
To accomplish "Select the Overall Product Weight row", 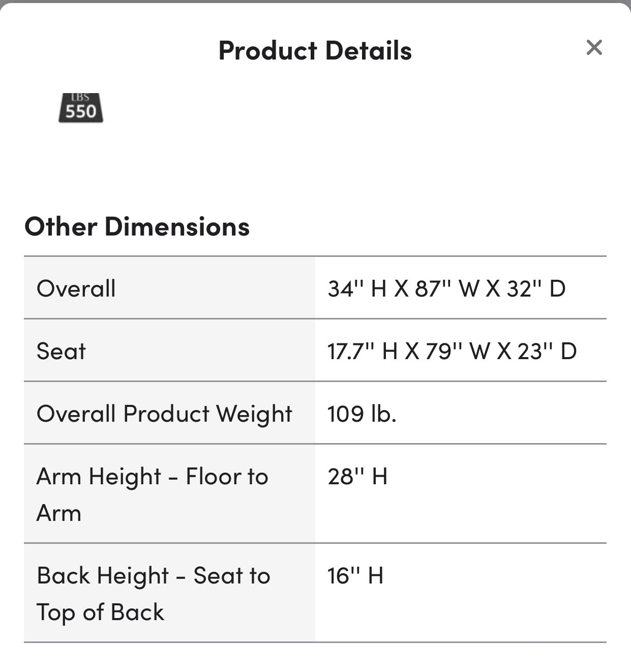I will coord(164,414).
